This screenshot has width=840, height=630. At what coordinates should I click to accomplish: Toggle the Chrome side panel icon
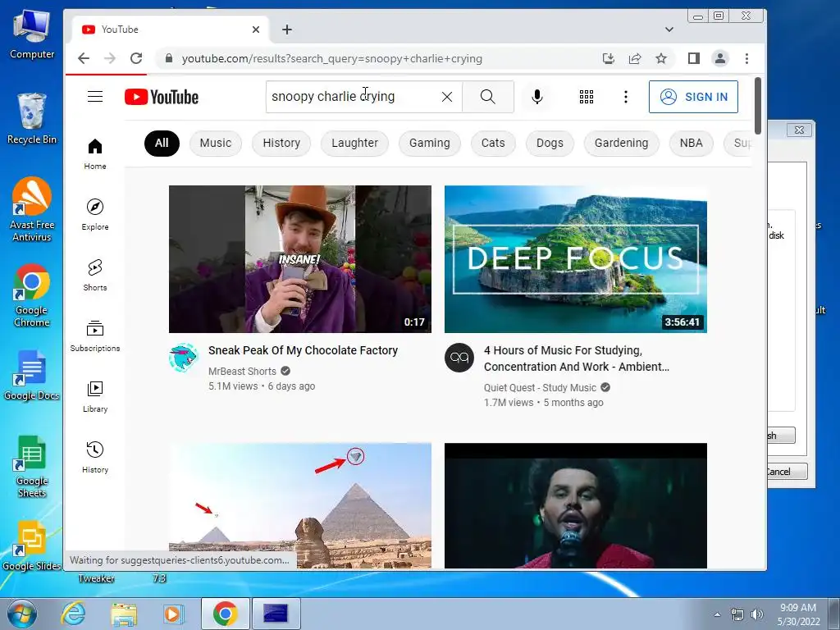click(694, 58)
